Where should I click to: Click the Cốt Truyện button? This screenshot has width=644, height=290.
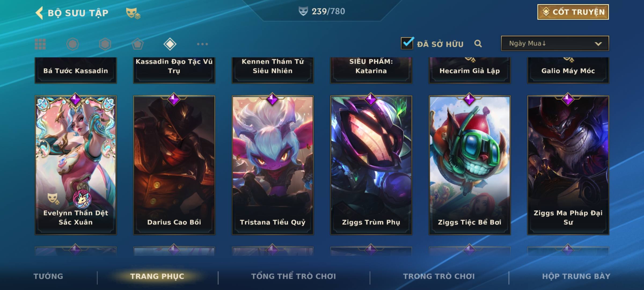point(573,12)
